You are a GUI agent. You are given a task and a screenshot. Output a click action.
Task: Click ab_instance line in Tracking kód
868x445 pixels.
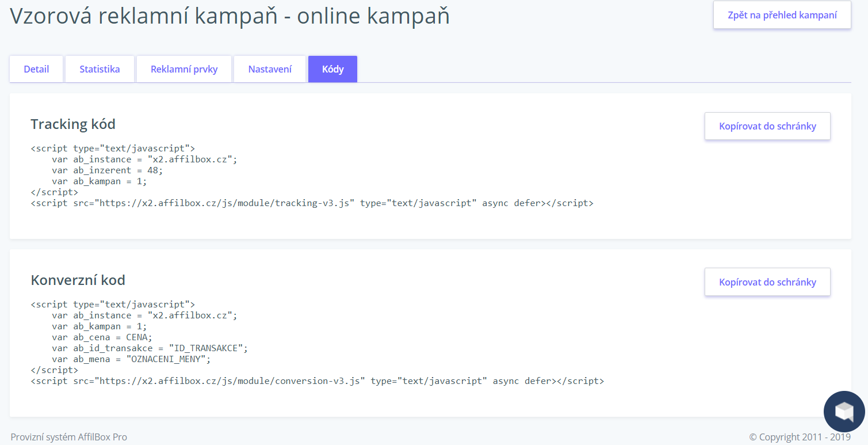coord(144,159)
